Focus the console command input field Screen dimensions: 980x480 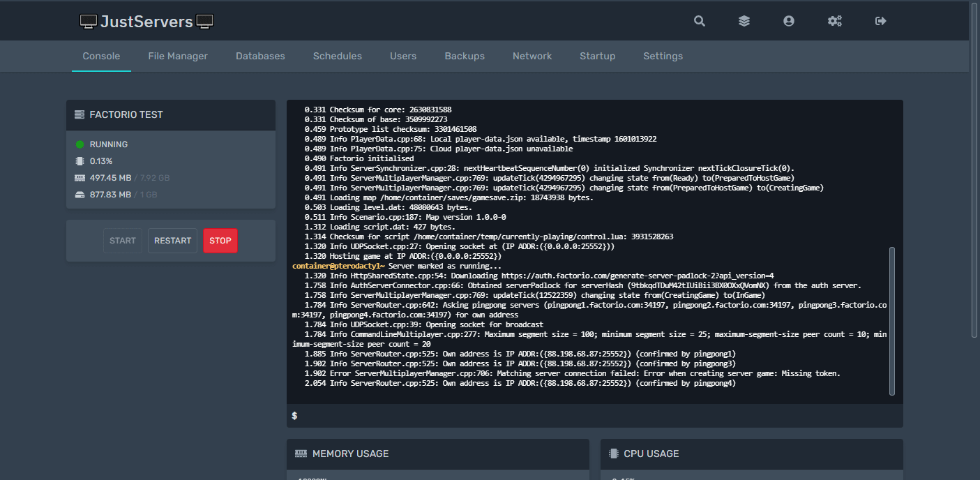coord(595,416)
